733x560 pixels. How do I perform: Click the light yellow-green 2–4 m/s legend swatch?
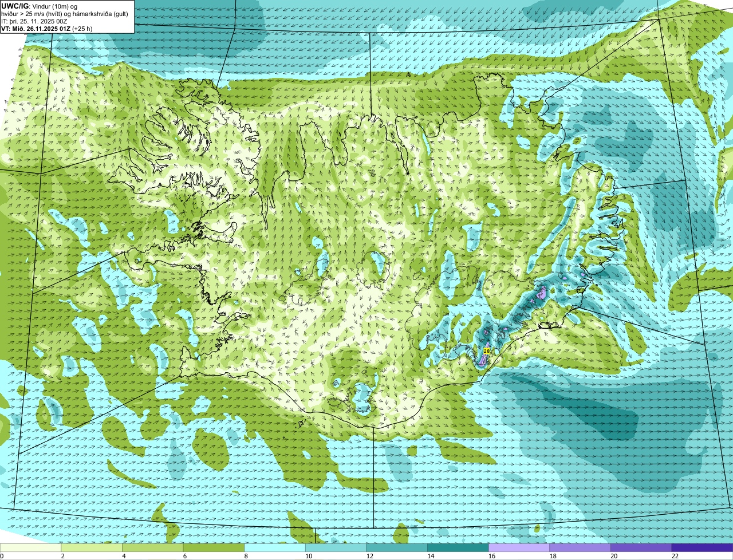(x=92, y=547)
